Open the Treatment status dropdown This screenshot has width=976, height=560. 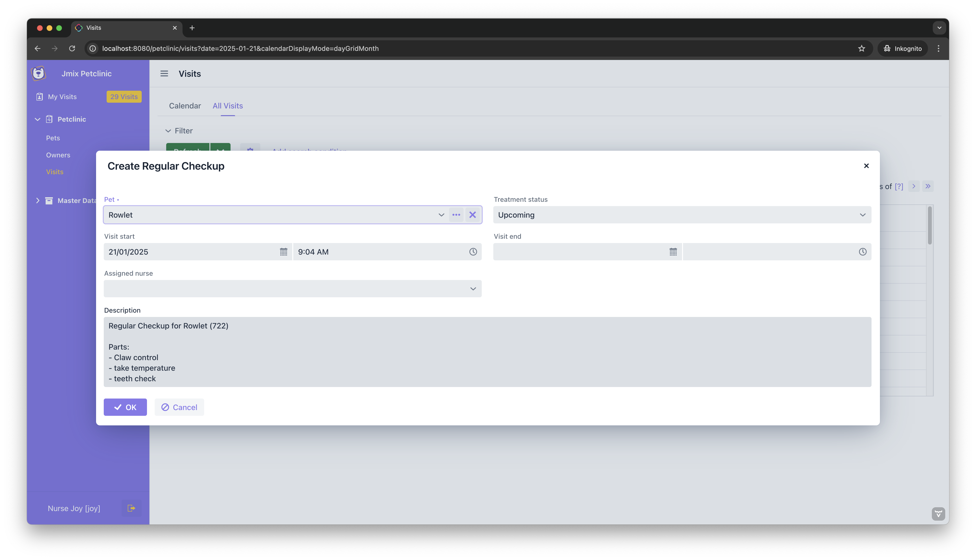[862, 215]
